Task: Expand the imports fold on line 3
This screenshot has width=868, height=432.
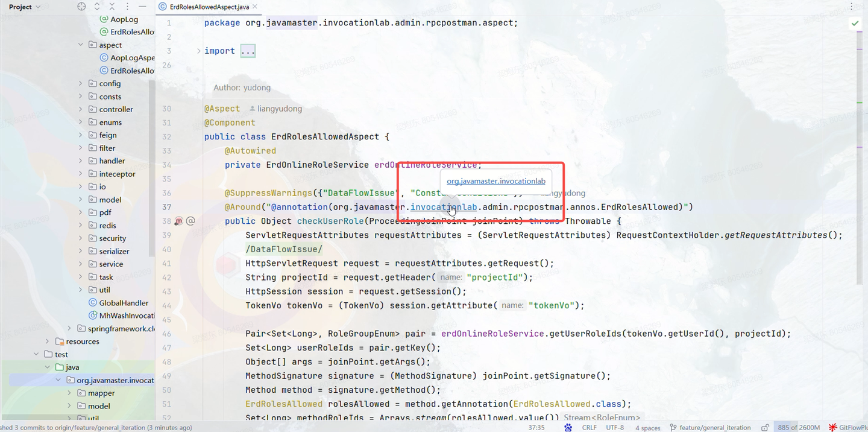Action: pyautogui.click(x=248, y=51)
